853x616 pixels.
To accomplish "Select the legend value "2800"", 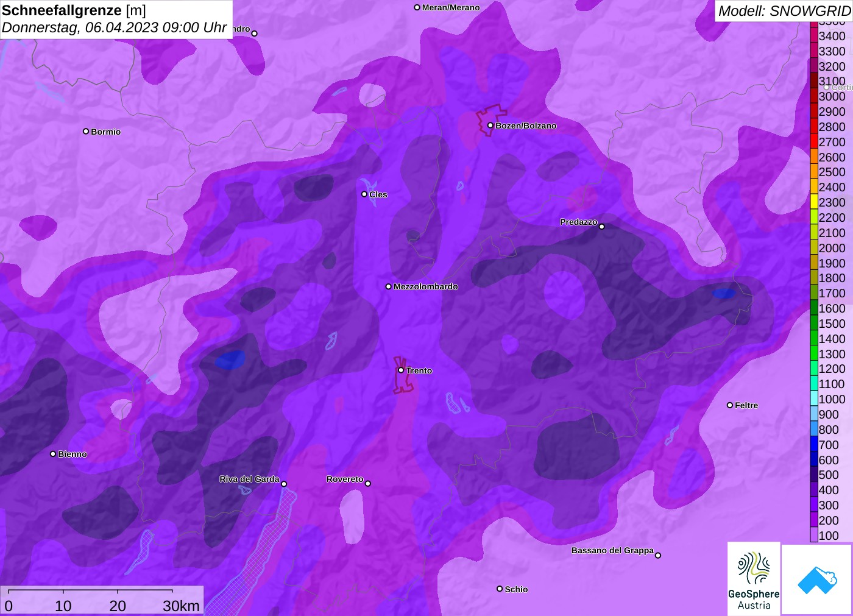I will tap(832, 127).
